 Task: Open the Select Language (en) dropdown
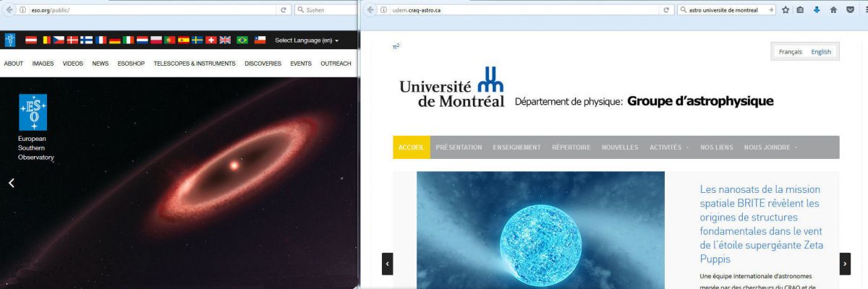click(x=307, y=40)
